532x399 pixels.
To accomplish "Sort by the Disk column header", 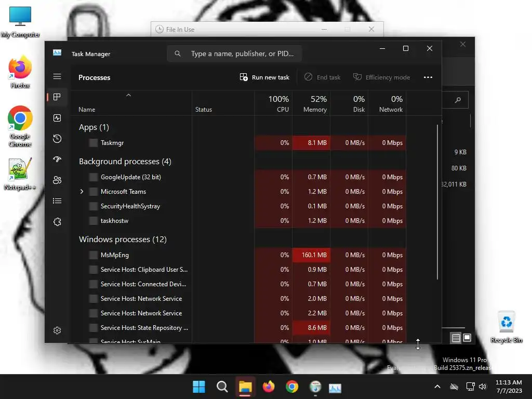I will (x=350, y=103).
